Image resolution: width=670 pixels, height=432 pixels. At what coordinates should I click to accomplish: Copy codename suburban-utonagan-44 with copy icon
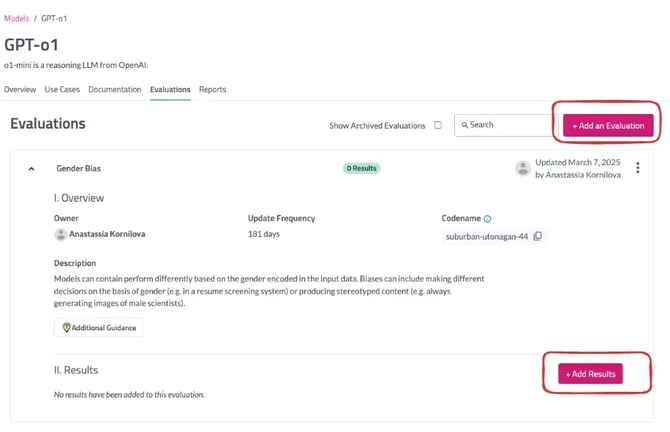tap(538, 236)
